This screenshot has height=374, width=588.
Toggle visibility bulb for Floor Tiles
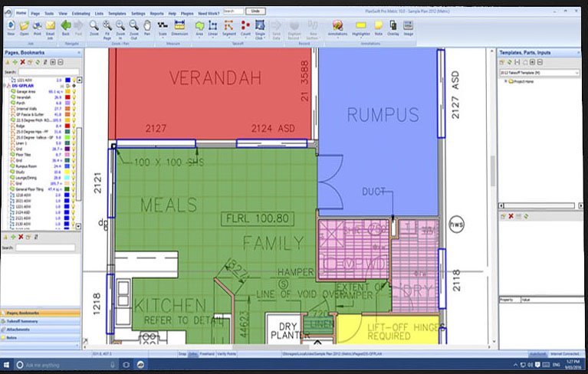point(74,155)
